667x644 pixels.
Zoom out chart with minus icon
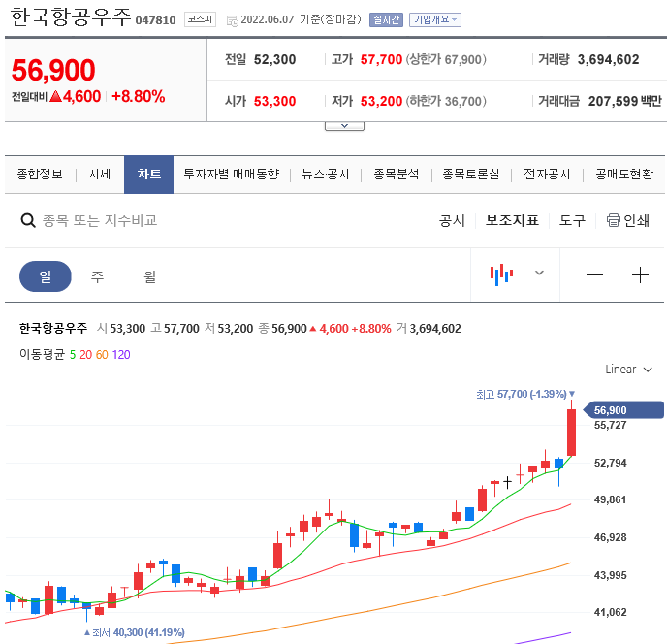tap(594, 275)
